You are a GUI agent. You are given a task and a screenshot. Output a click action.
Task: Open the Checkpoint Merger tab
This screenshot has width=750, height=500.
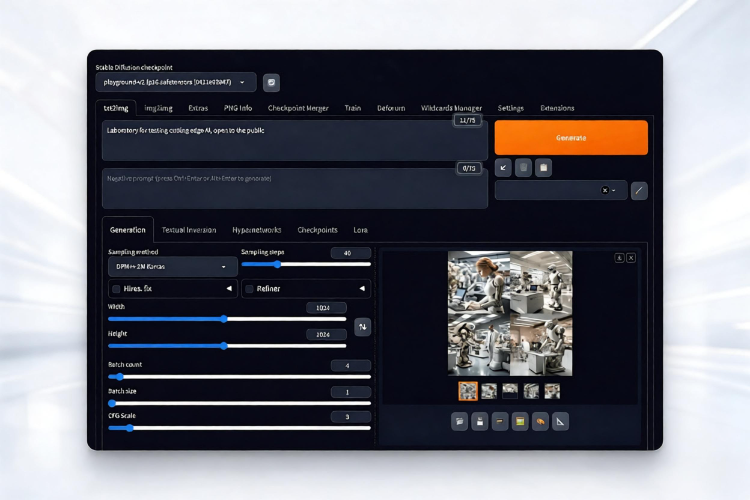[x=298, y=108]
